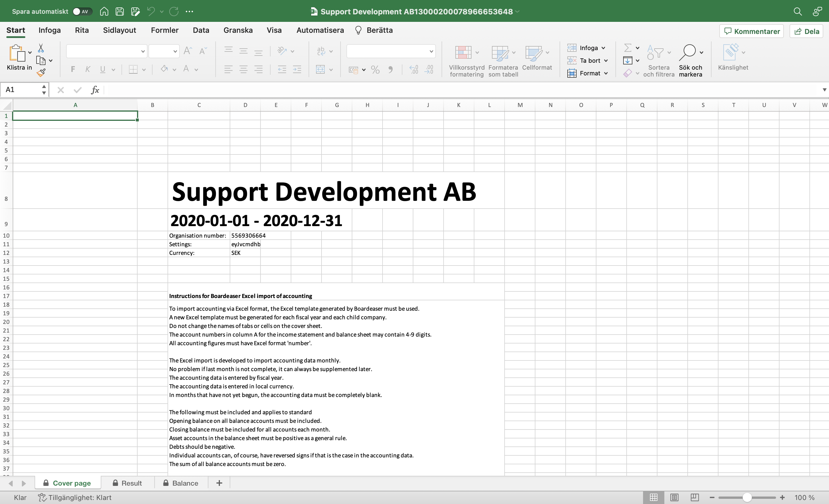
Task: Open the font color A swatch
Action: [186, 69]
